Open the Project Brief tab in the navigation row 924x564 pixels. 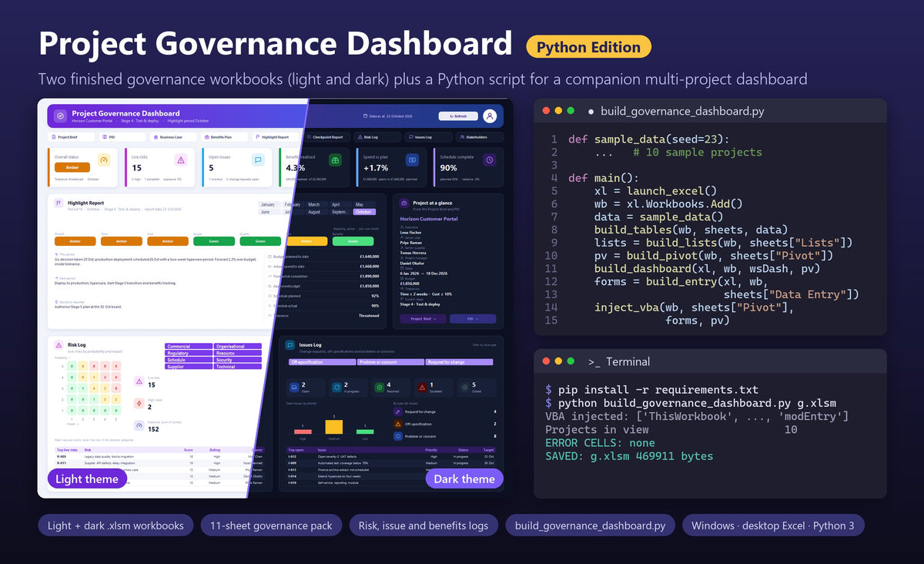70,137
